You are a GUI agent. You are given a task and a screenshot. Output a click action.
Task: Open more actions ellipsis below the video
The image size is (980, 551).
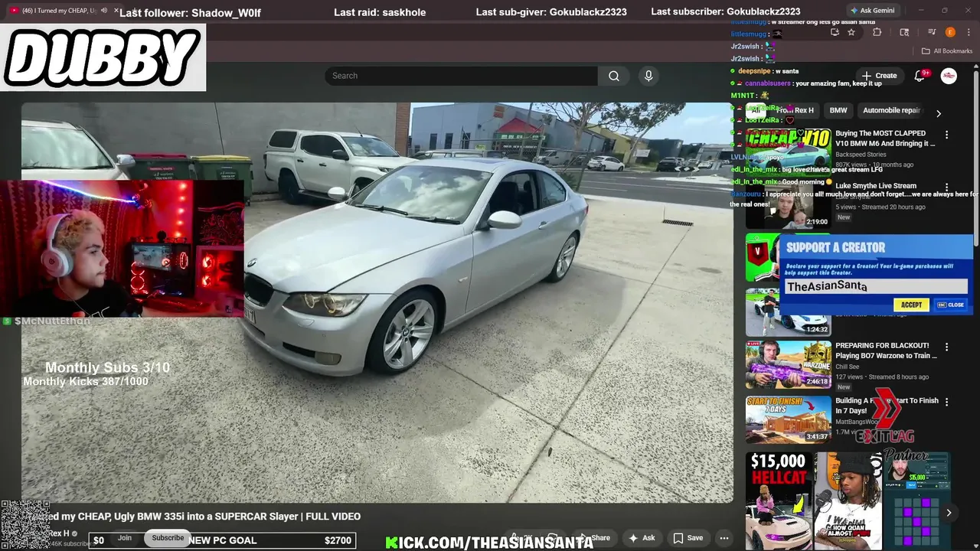[724, 538]
